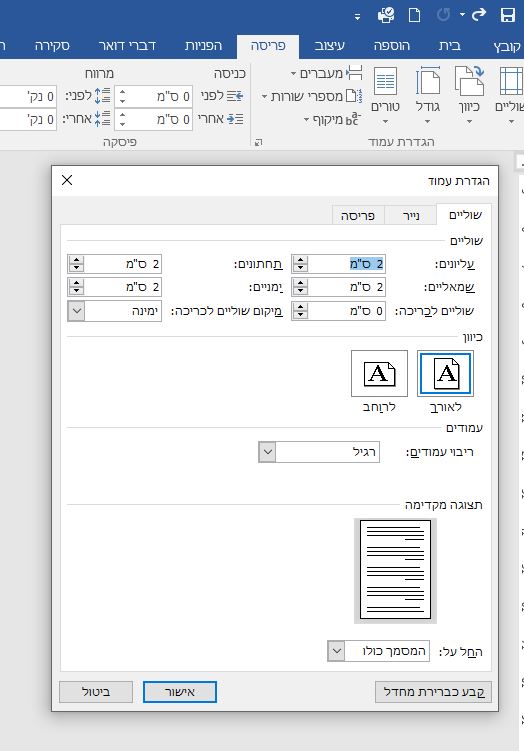This screenshot has height=751, width=524.
Task: Click the new blank document icon
Action: click(x=414, y=15)
